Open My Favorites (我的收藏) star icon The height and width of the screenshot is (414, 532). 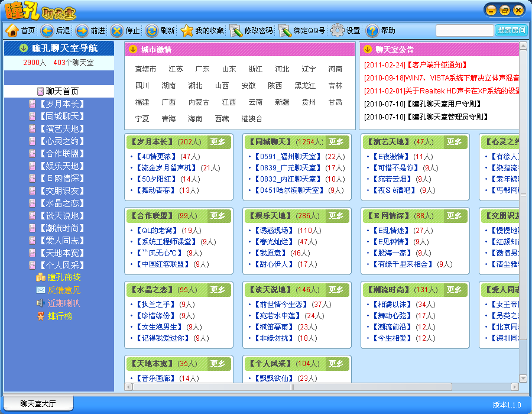(187, 31)
